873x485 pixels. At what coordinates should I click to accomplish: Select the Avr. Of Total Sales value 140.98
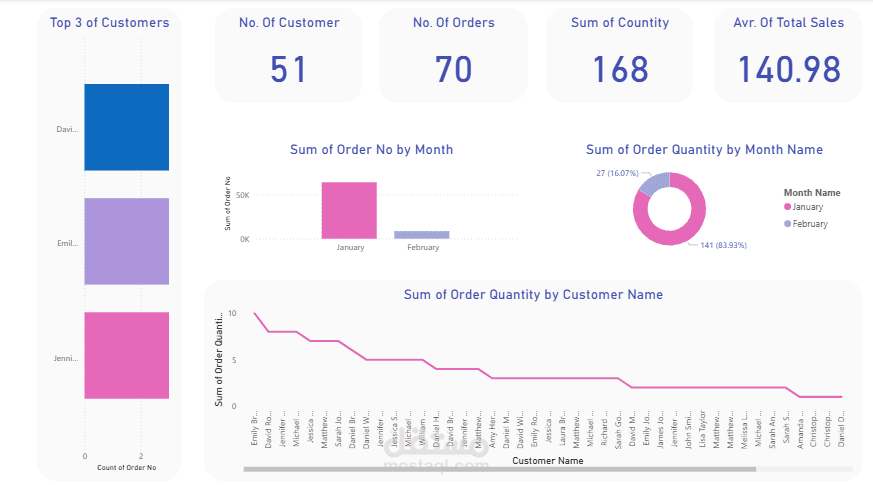click(x=789, y=70)
